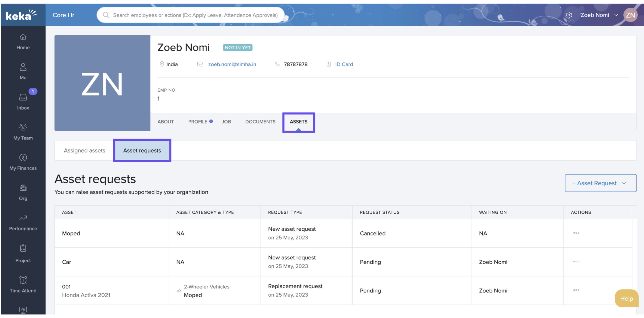644x318 pixels.
Task: Open My Finances rupee icon
Action: [x=23, y=162]
